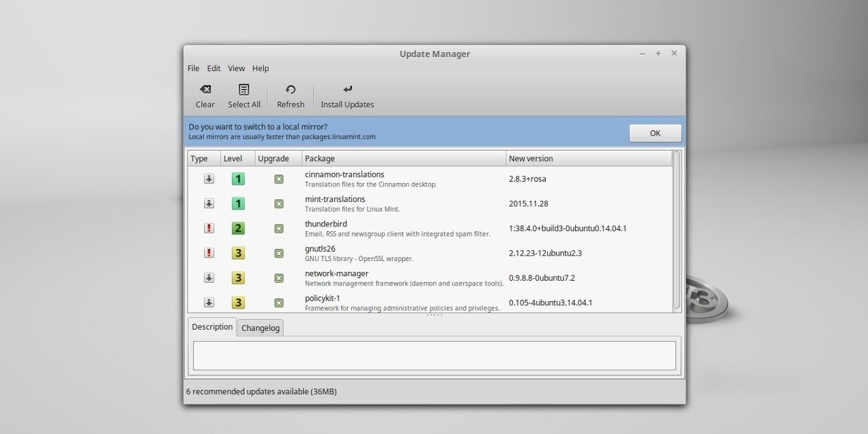The height and width of the screenshot is (434, 868).
Task: Click the Clear toolbar icon
Action: coord(205,90)
